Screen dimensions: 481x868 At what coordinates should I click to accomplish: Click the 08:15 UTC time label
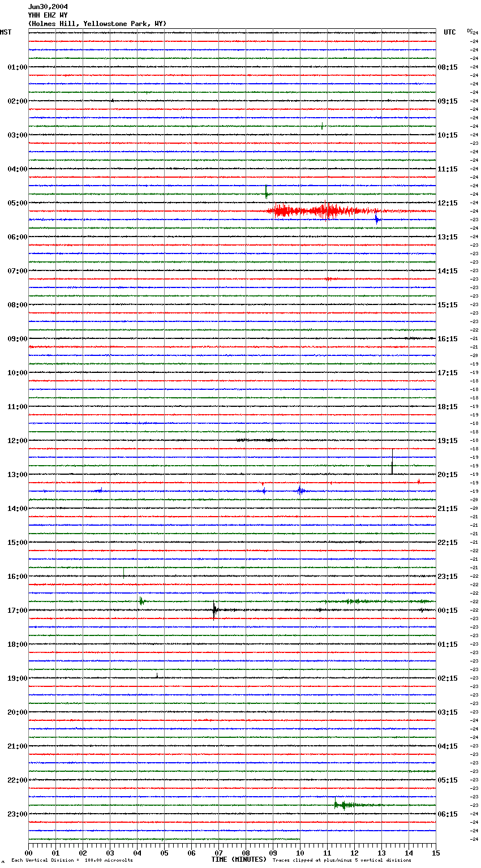tap(448, 67)
